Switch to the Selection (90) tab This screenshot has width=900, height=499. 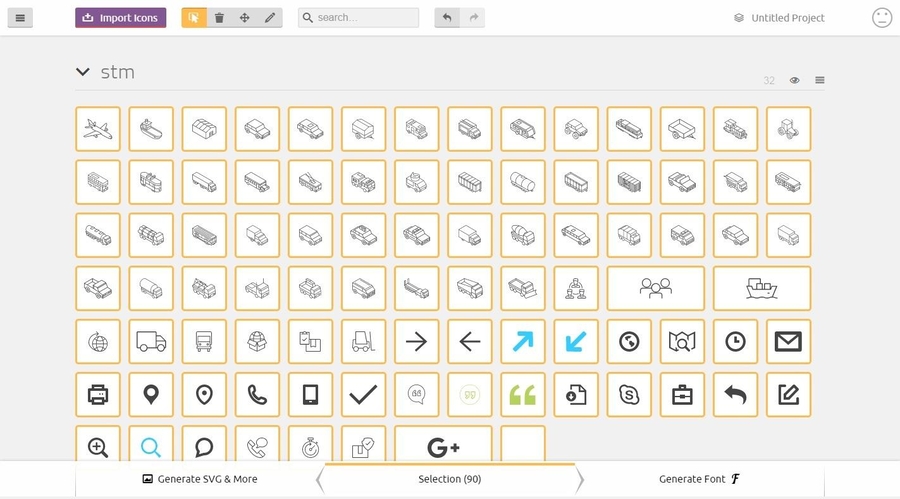449,479
